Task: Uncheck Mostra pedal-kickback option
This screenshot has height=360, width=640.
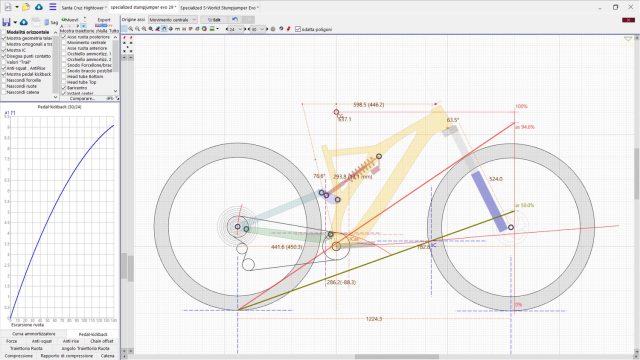Action: click(4, 74)
